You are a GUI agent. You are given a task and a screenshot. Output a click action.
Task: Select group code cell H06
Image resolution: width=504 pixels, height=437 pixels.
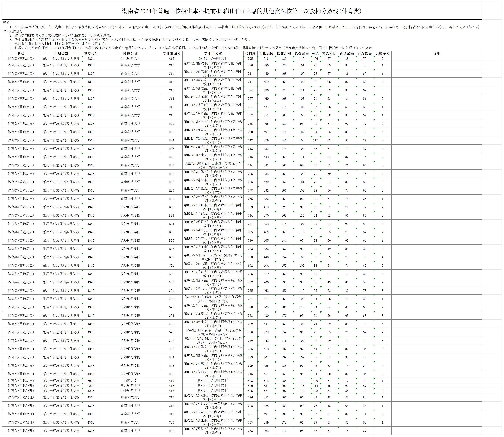pyautogui.click(x=171, y=374)
